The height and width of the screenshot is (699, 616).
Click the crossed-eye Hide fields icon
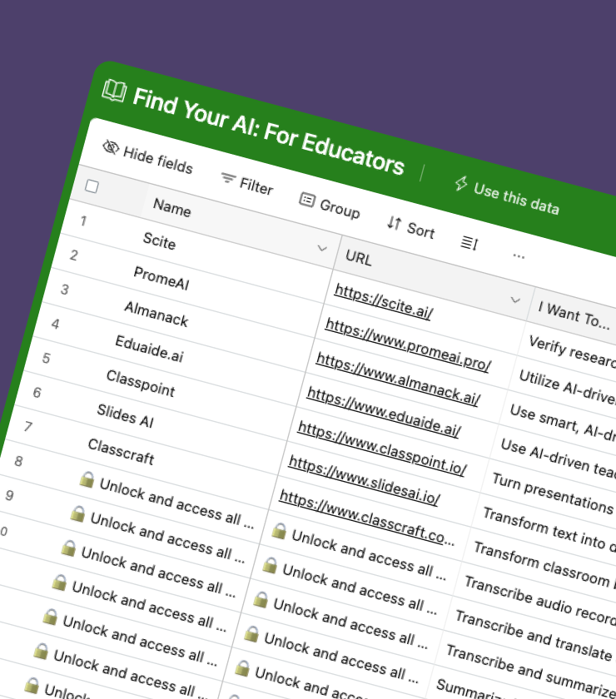111,146
